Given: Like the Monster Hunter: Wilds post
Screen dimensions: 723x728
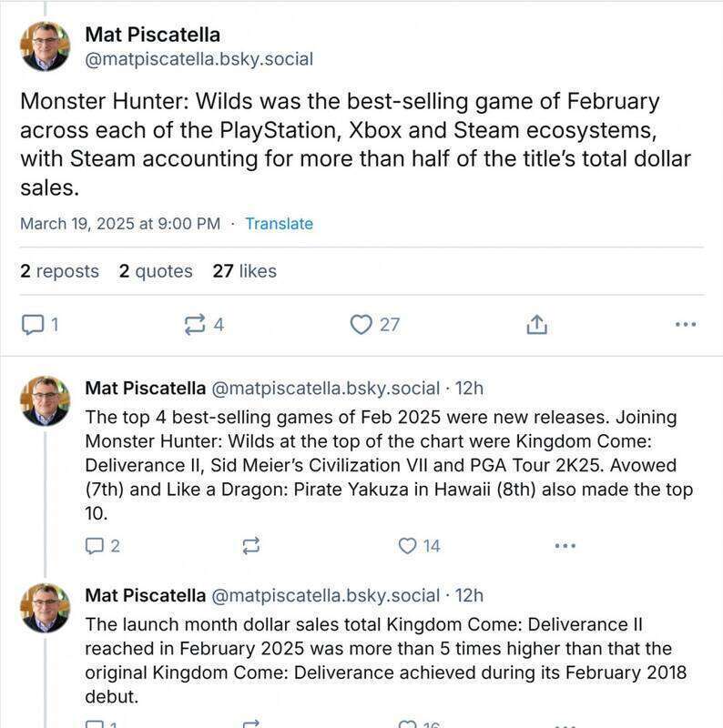Looking at the screenshot, I should (361, 324).
